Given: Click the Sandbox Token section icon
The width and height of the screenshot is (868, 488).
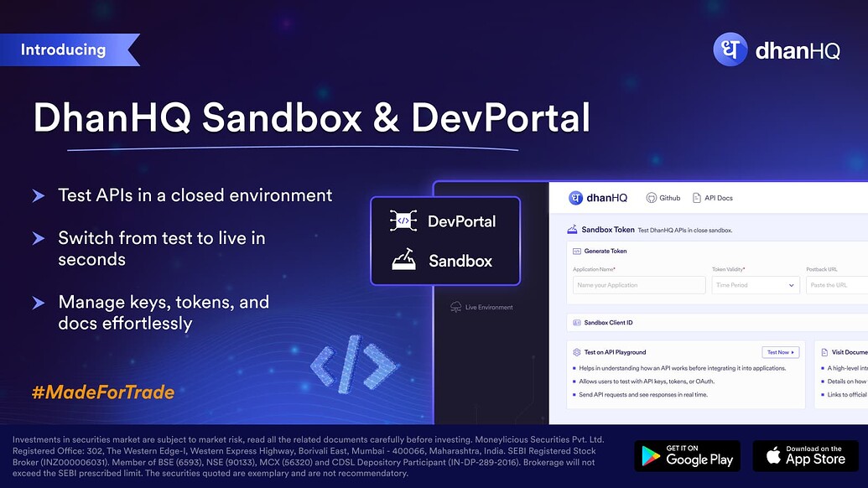Looking at the screenshot, I should click(573, 229).
